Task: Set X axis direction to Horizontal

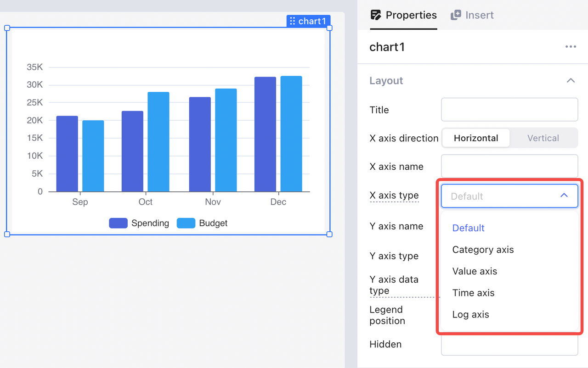Action: pyautogui.click(x=476, y=138)
